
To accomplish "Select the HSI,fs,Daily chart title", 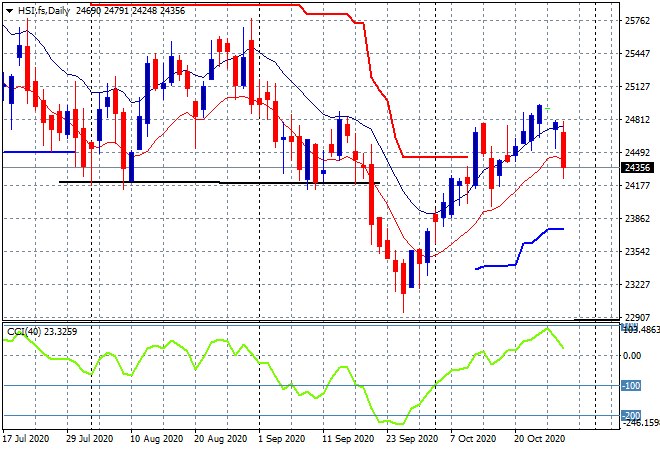I will [x=44, y=11].
